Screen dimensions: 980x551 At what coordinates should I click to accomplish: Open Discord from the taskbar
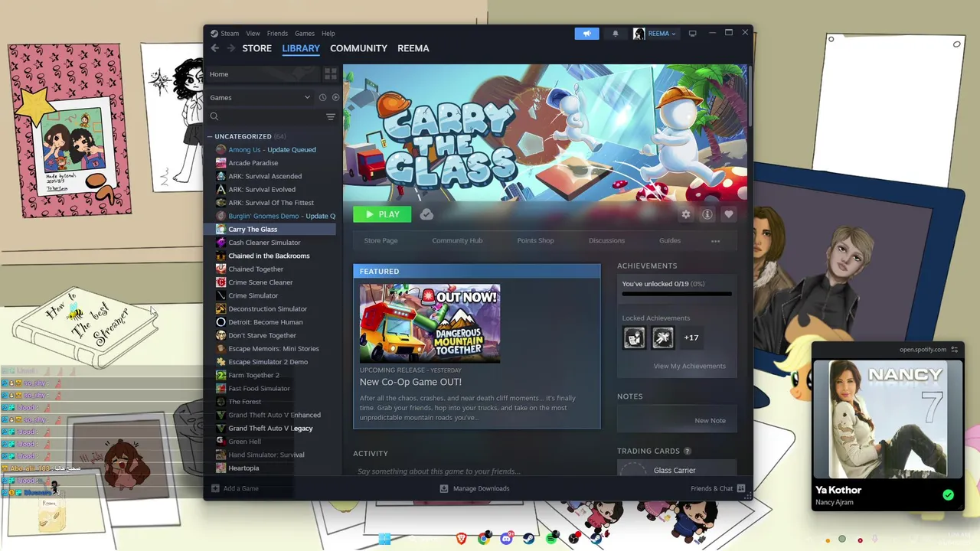click(x=506, y=539)
